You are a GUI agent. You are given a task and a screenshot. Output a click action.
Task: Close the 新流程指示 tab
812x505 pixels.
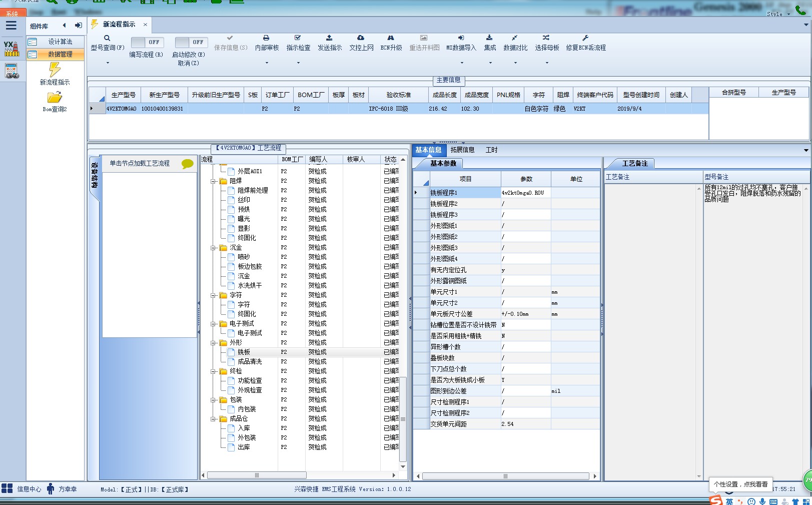[x=145, y=24]
